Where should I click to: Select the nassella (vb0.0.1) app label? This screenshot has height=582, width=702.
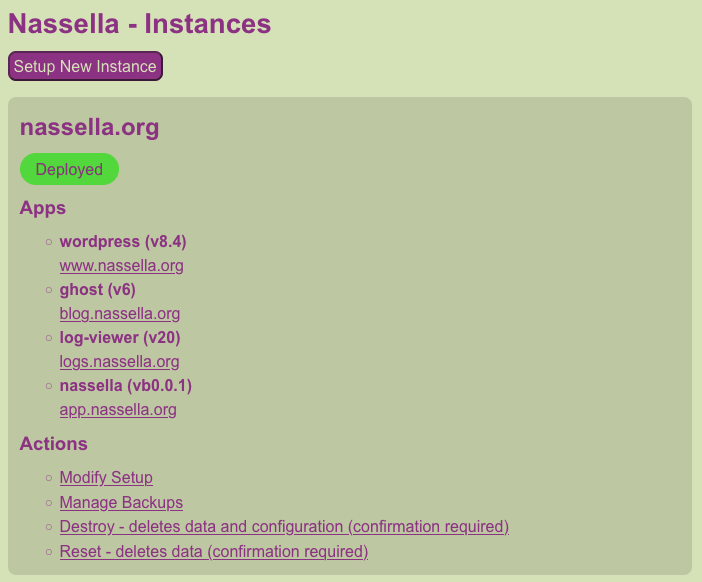point(125,385)
